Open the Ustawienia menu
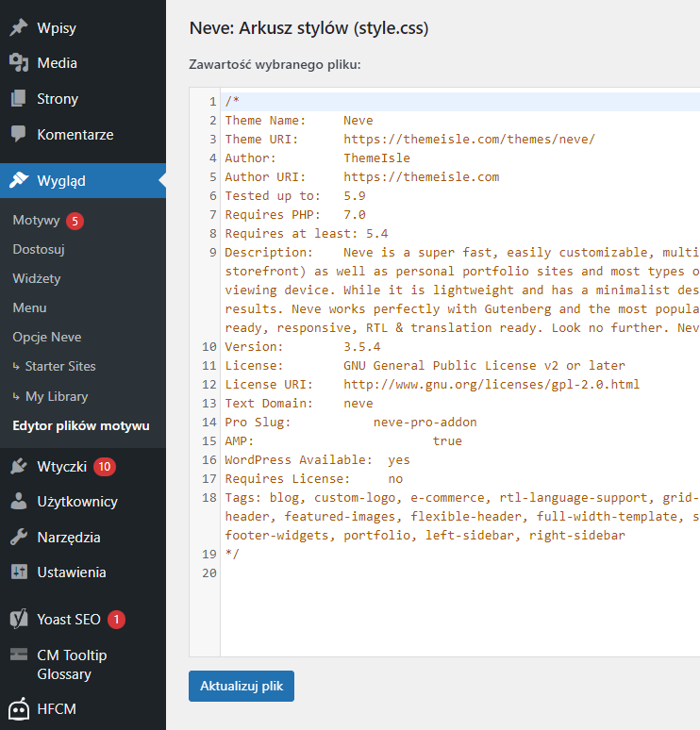Screen dimensions: 700x730 point(72,572)
